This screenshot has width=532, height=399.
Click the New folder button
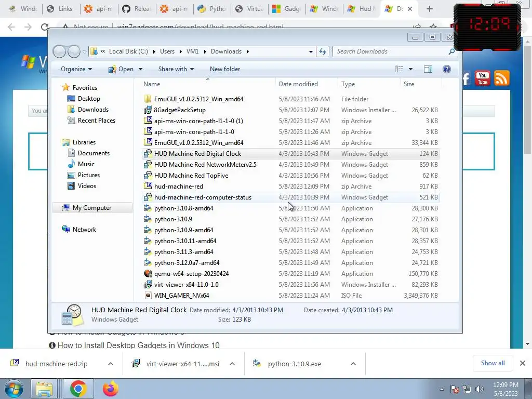pos(225,69)
